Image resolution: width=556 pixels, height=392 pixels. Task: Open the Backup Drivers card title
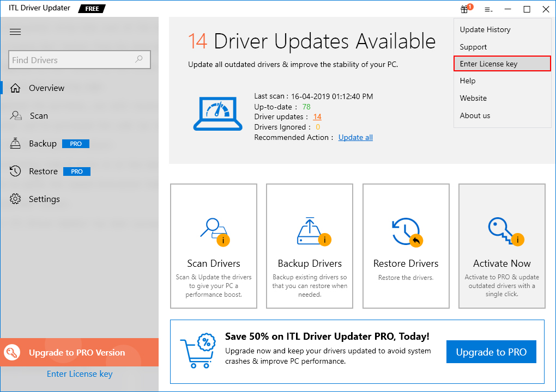(x=310, y=264)
